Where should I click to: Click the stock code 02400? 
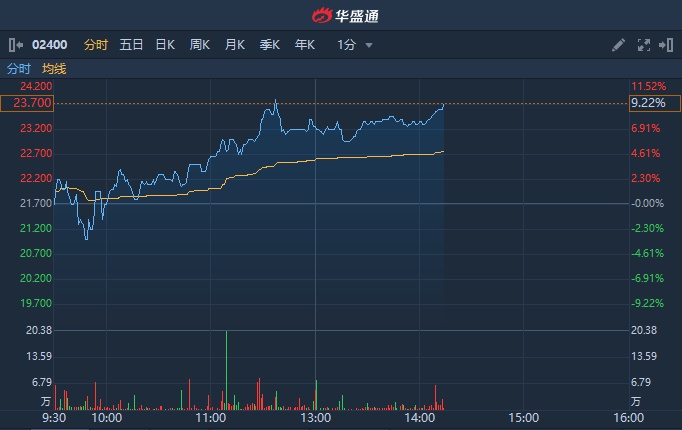pos(50,45)
